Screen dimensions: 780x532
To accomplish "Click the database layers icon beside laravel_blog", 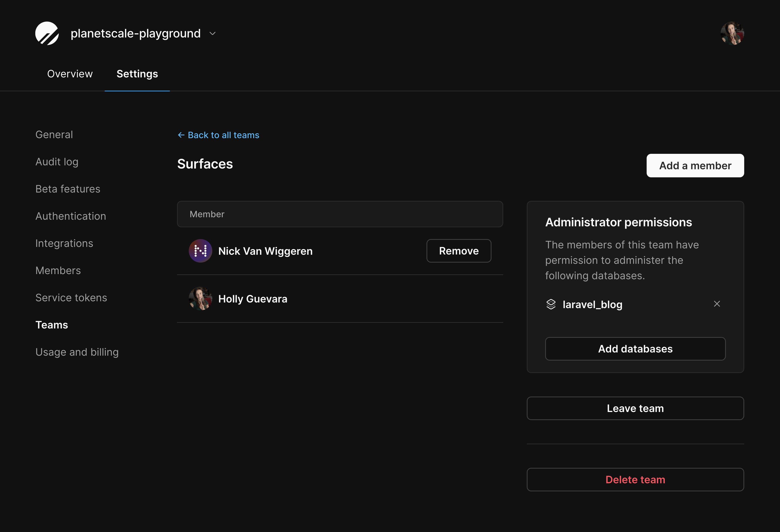I will tap(551, 304).
